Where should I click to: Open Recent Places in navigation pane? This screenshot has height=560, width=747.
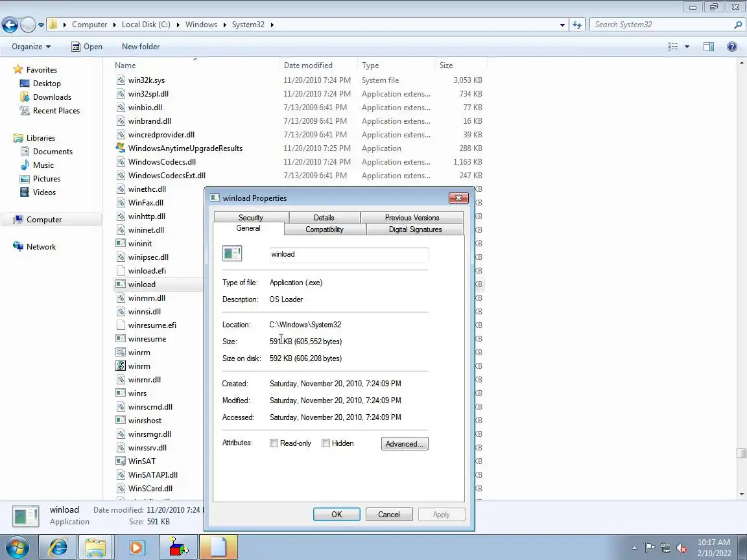[56, 110]
